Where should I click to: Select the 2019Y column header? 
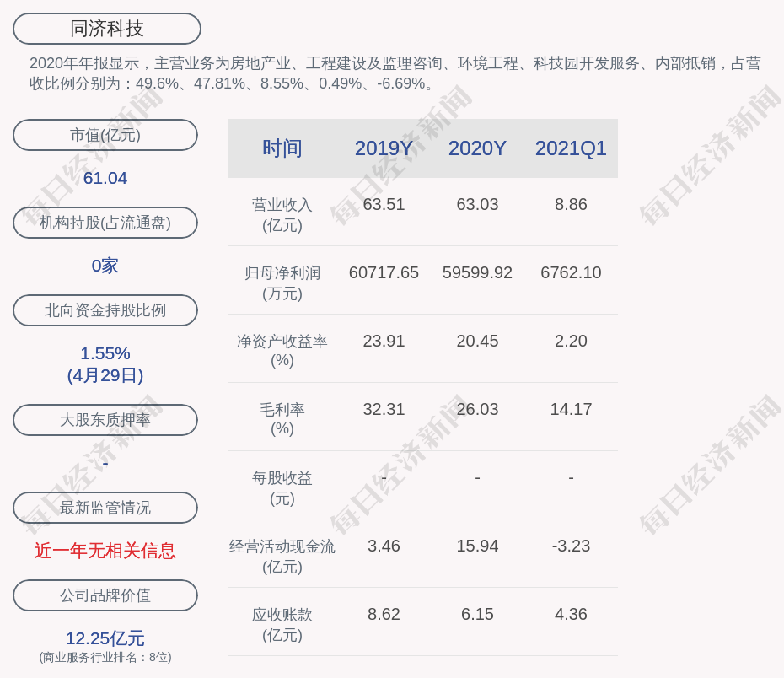click(x=384, y=148)
